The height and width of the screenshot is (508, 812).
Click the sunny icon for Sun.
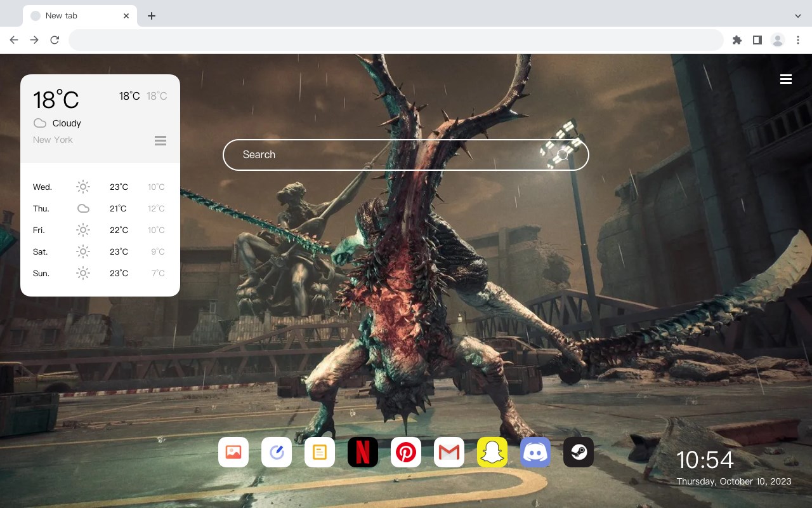coord(83,273)
